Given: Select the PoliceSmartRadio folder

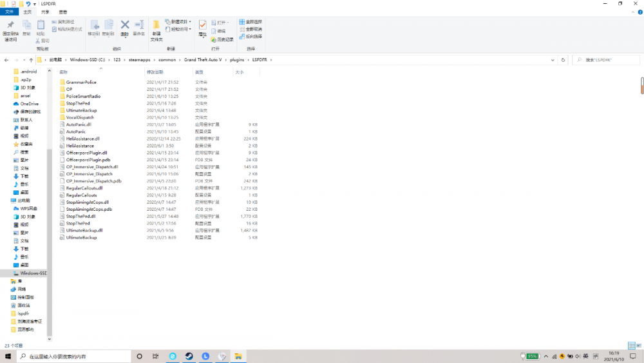Looking at the screenshot, I should click(x=83, y=96).
